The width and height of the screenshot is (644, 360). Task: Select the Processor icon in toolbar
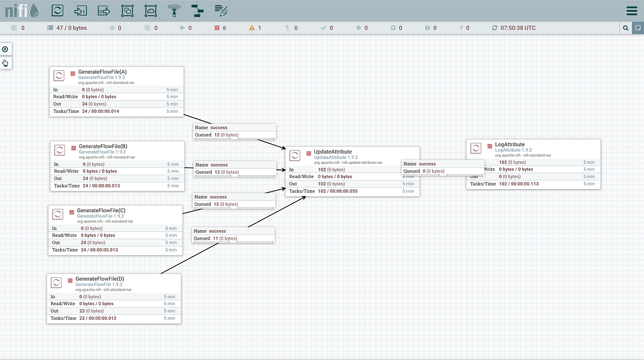pos(56,10)
